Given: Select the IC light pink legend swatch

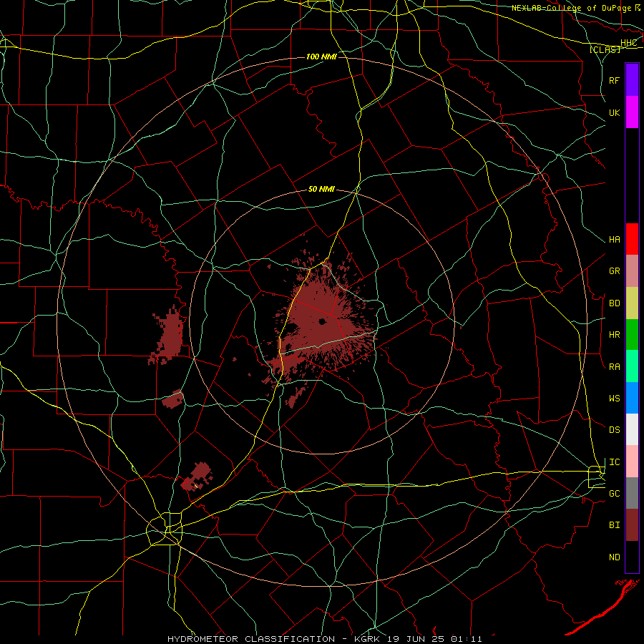Looking at the screenshot, I should point(632,462).
